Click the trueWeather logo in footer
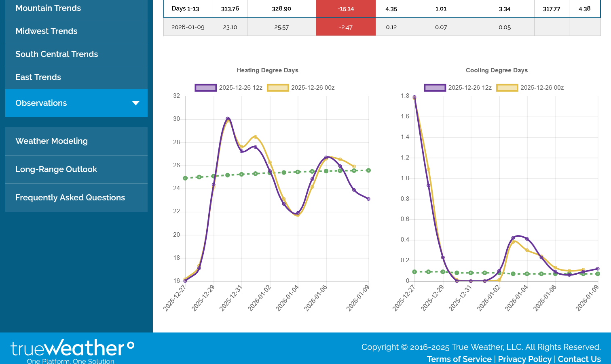 point(72,349)
